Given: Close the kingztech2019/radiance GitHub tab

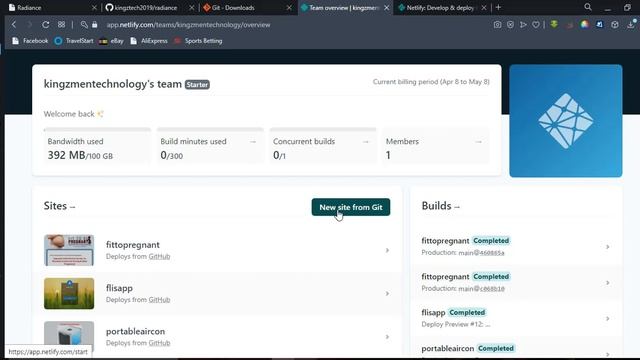Looking at the screenshot, I should [x=191, y=7].
